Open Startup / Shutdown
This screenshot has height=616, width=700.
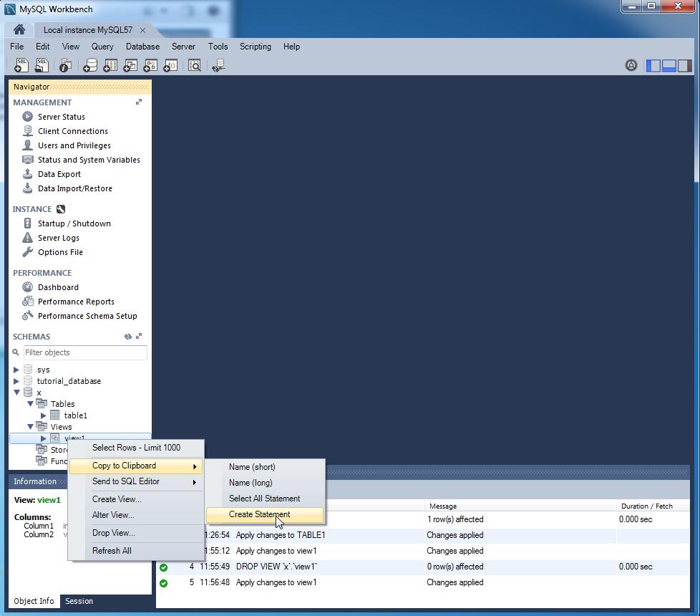coord(74,223)
